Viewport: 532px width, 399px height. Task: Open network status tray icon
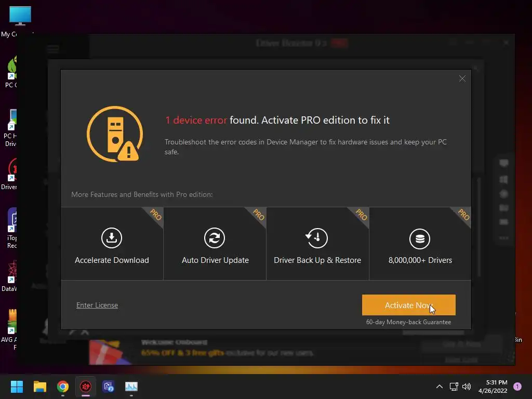tap(454, 387)
